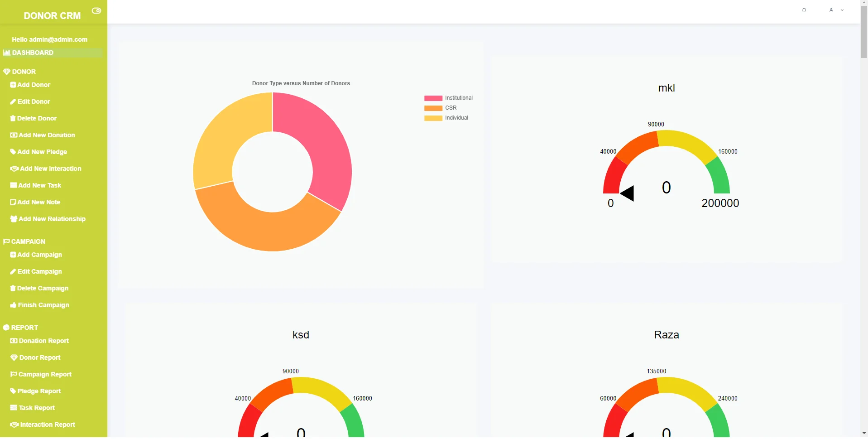868x439 pixels.
Task: Click the trash icon beside Delete Donor
Action: (x=13, y=119)
